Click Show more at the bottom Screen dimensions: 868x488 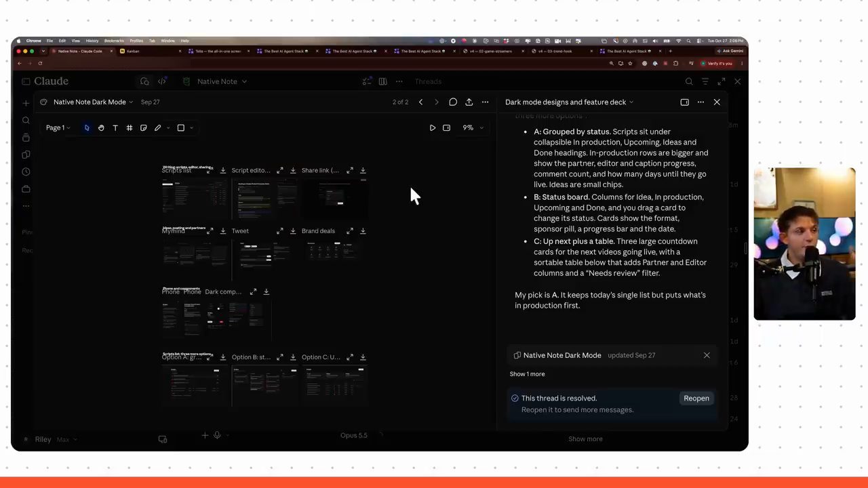[585, 439]
